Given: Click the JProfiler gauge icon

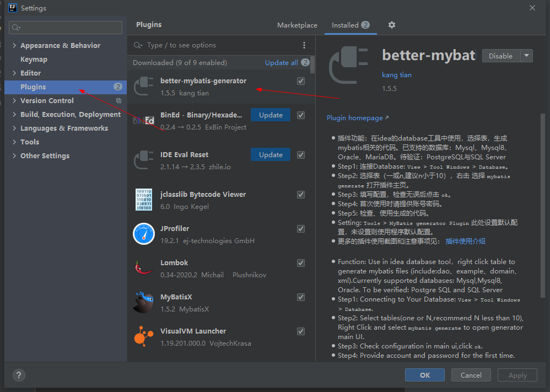Looking at the screenshot, I should [x=144, y=234].
